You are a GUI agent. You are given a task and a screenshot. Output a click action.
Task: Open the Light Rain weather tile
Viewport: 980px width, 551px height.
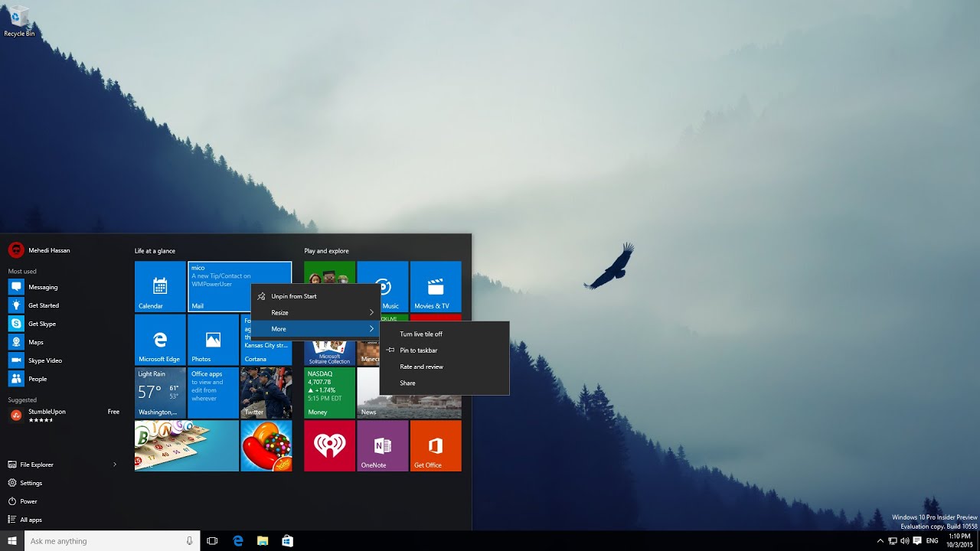tap(160, 393)
